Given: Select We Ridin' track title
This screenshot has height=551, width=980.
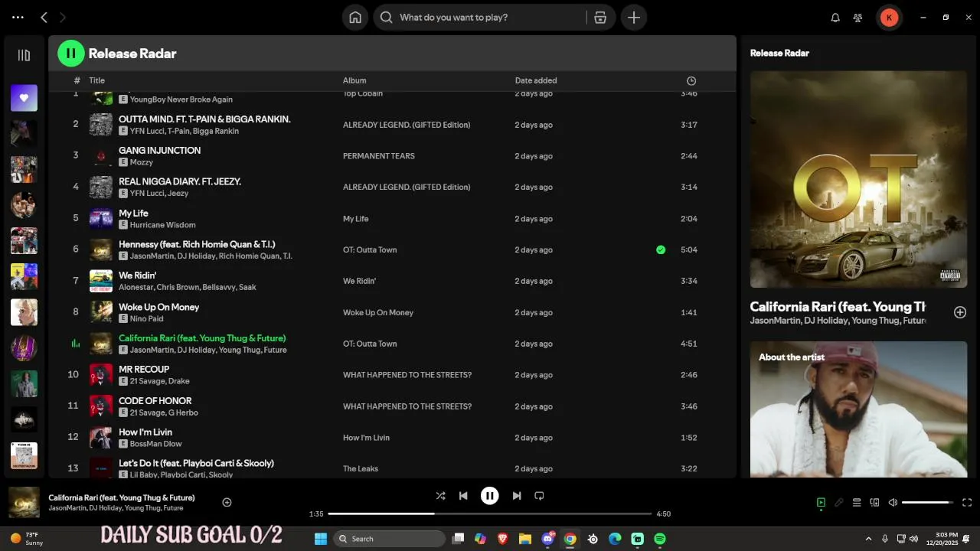Looking at the screenshot, I should tap(138, 275).
